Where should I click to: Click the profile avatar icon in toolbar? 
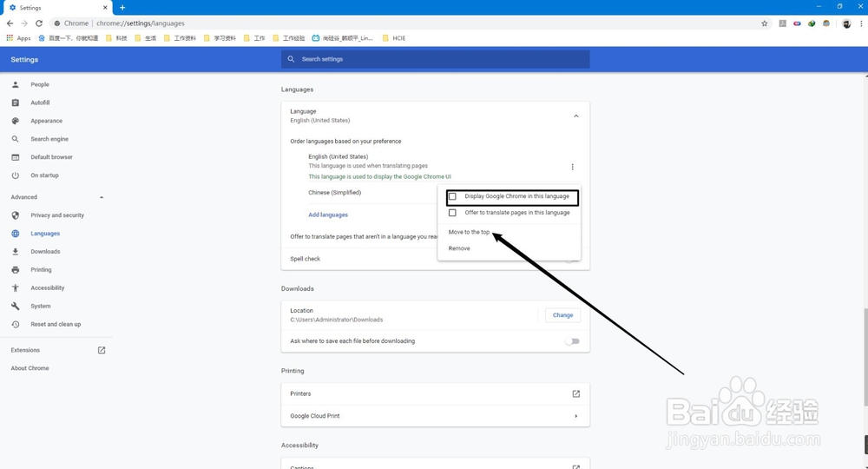click(846, 23)
